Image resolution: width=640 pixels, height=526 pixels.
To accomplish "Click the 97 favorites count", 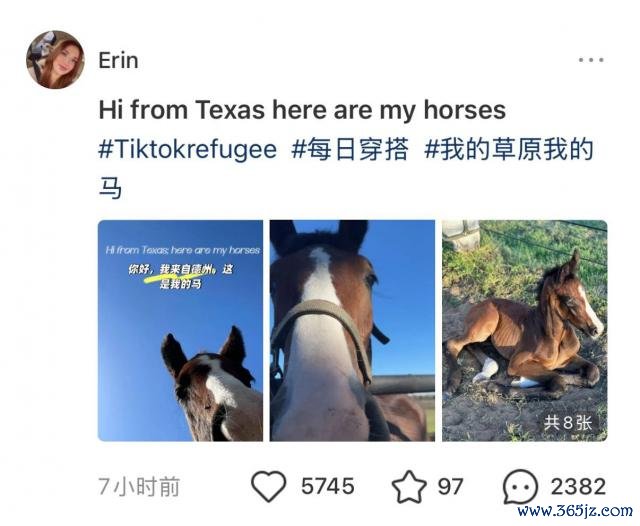I will 450,486.
